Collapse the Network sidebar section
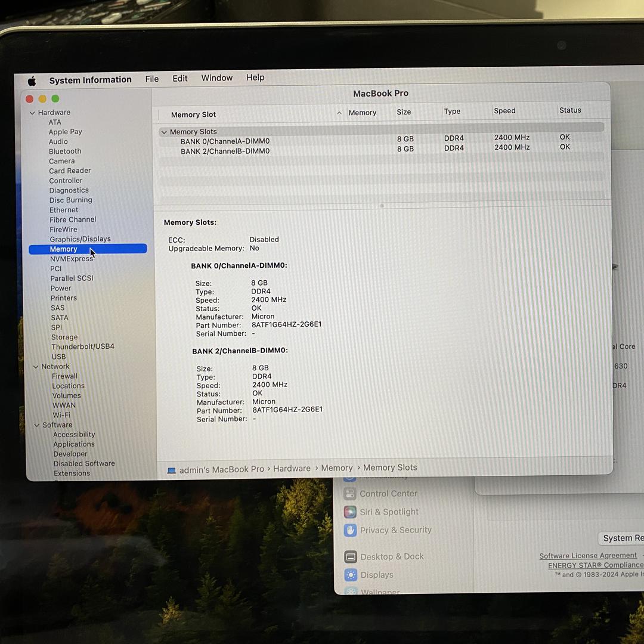Screen dimensions: 644x644 pos(36,367)
